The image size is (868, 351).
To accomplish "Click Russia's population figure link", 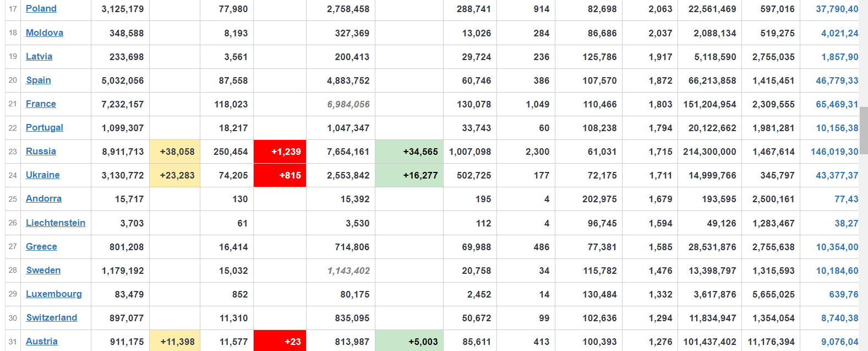I will pos(834,152).
